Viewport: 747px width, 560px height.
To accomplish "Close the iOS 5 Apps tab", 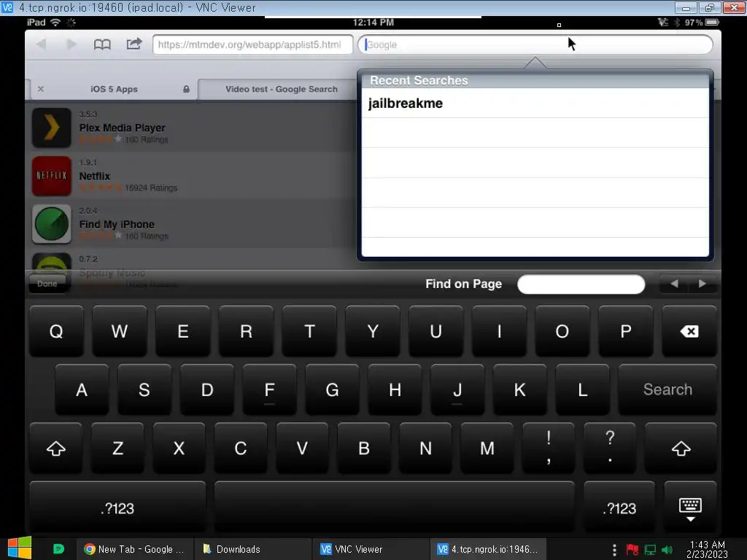I will pyautogui.click(x=41, y=89).
